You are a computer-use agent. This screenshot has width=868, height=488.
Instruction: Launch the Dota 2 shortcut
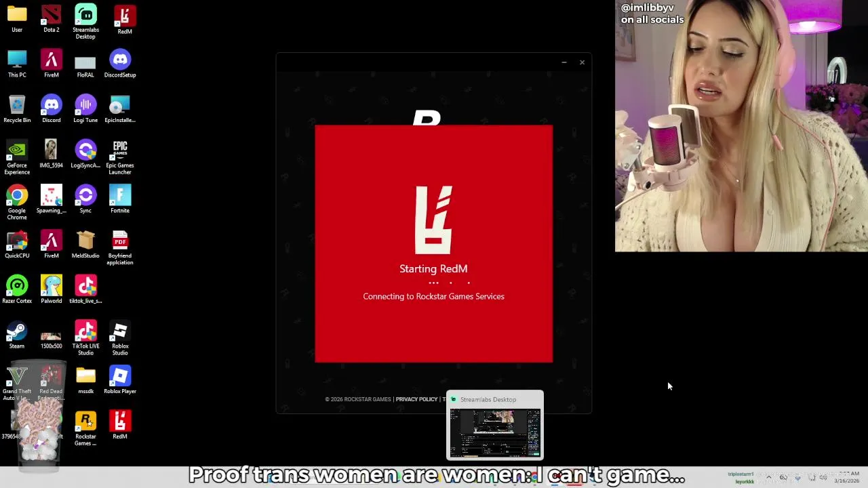tap(51, 18)
